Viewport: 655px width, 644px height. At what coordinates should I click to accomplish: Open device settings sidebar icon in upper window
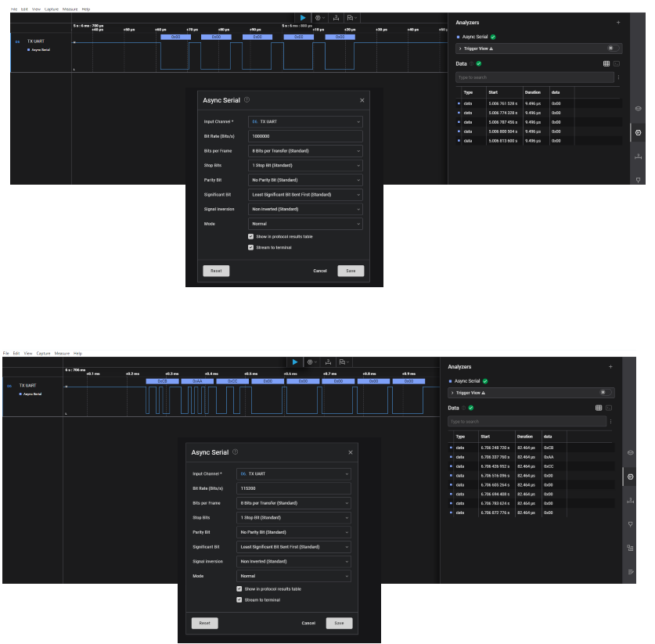(638, 109)
